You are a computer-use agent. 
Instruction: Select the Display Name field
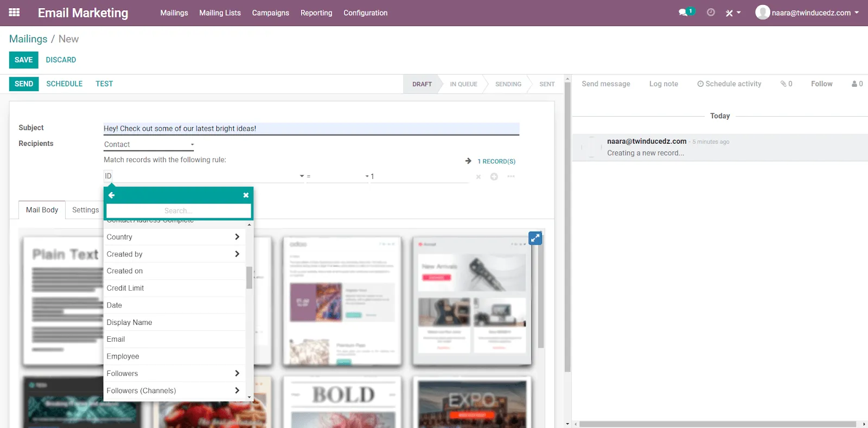point(175,322)
